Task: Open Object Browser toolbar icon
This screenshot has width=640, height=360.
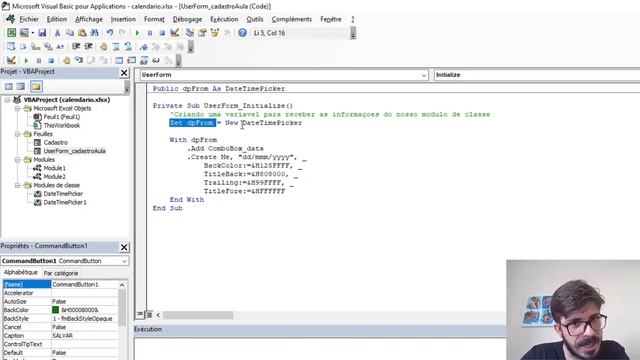Action: tap(215, 33)
